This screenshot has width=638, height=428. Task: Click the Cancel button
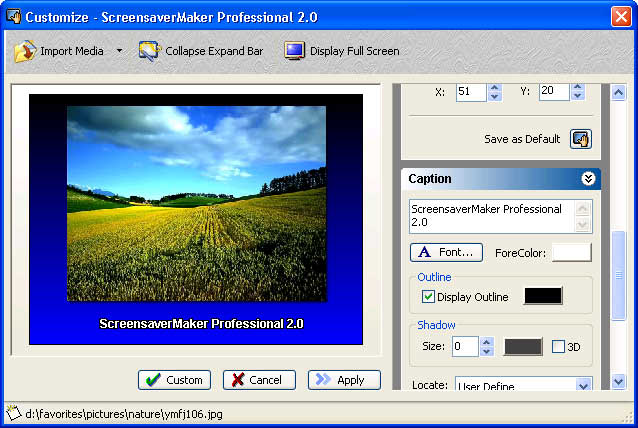coord(259,380)
